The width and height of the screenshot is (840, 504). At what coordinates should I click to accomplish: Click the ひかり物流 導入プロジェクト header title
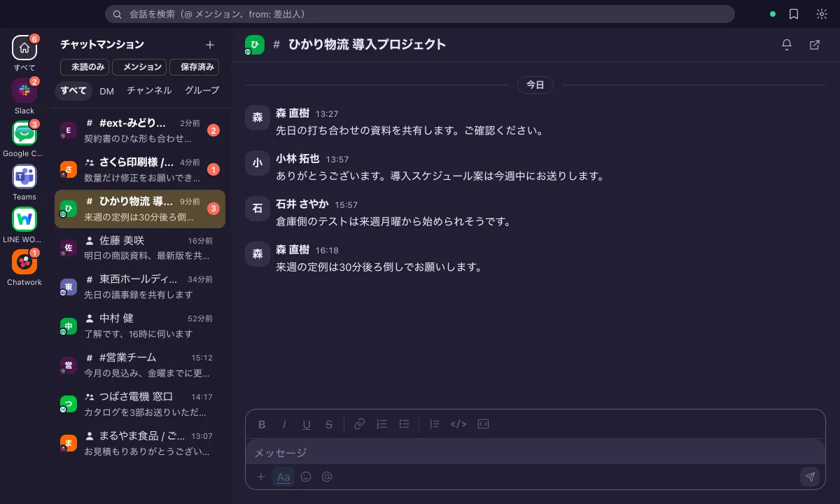[x=367, y=45]
